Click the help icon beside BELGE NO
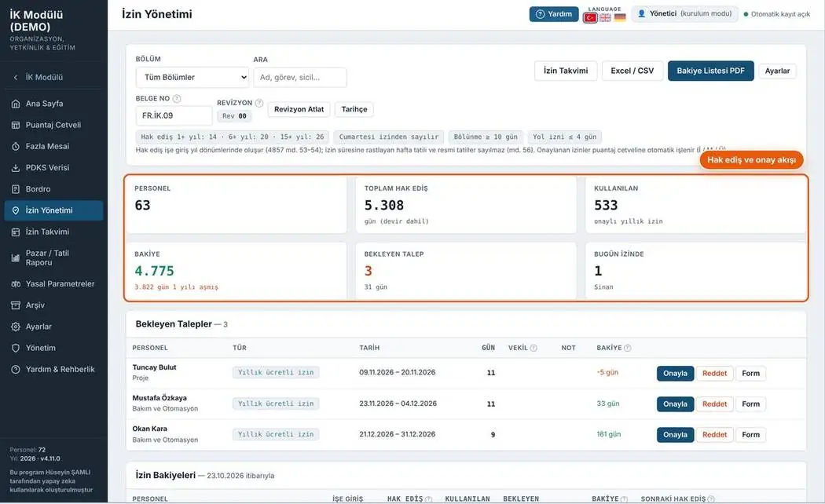The height and width of the screenshot is (504, 825). point(177,98)
